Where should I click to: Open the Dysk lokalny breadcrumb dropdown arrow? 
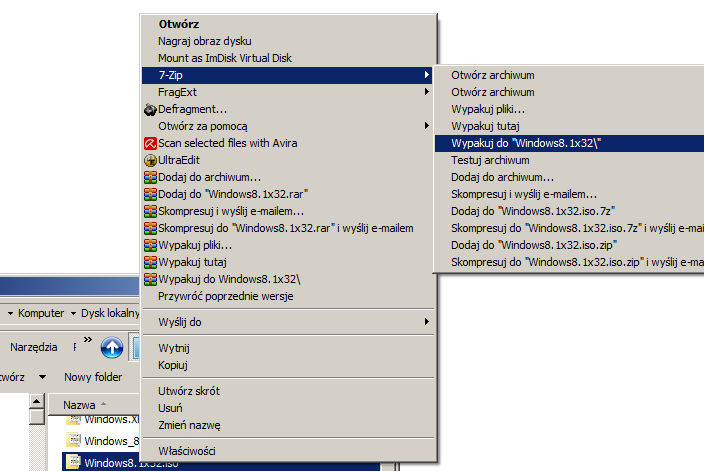(x=73, y=313)
